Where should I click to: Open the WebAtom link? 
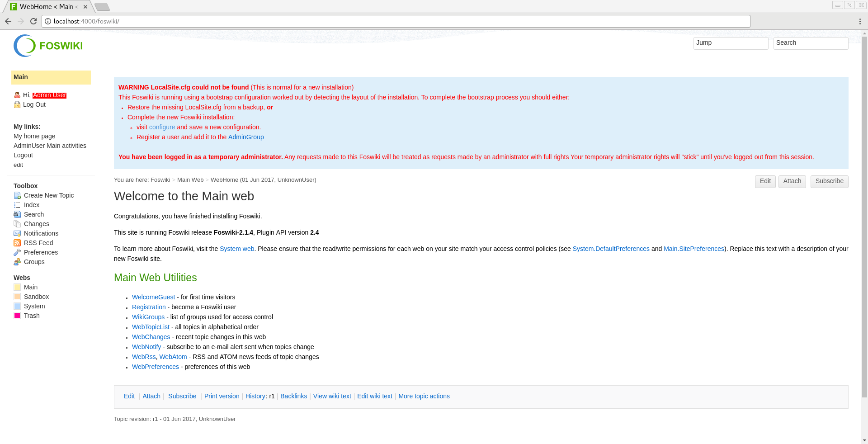pyautogui.click(x=173, y=357)
